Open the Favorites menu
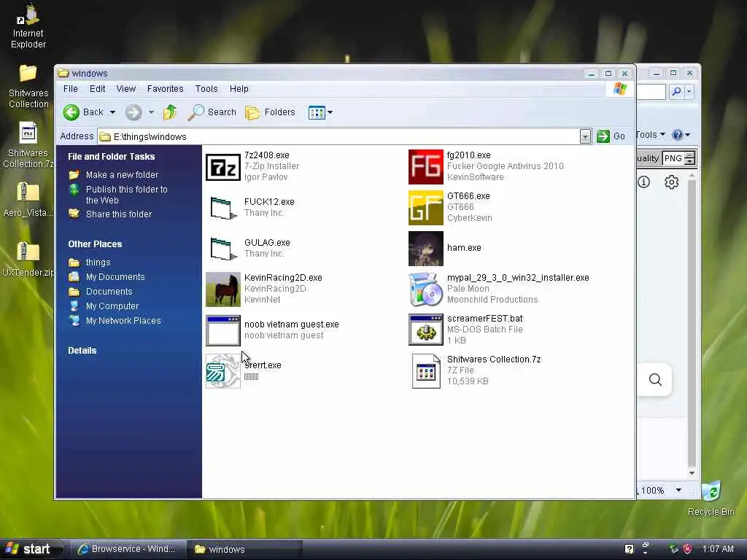747x560 pixels. tap(165, 88)
